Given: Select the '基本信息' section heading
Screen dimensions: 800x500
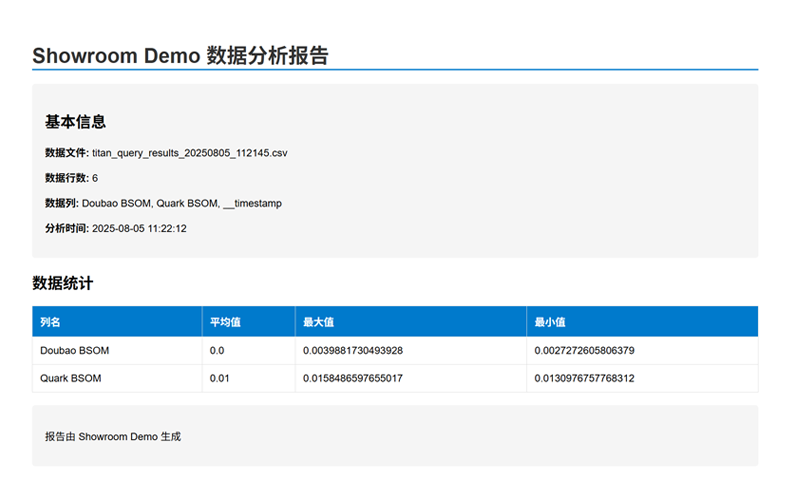Looking at the screenshot, I should 76,122.
